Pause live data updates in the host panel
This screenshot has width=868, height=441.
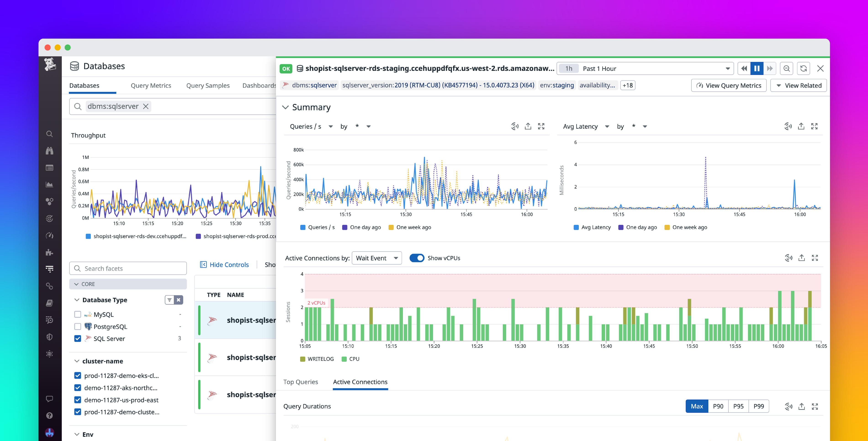(x=757, y=69)
